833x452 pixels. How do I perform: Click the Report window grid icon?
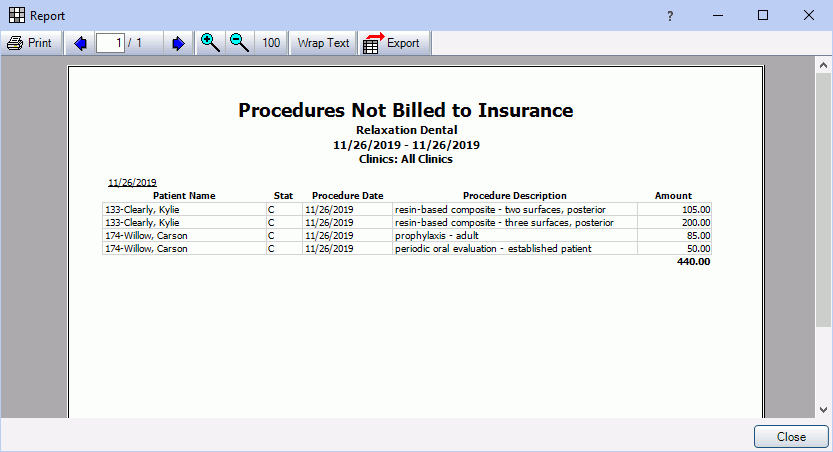point(16,15)
